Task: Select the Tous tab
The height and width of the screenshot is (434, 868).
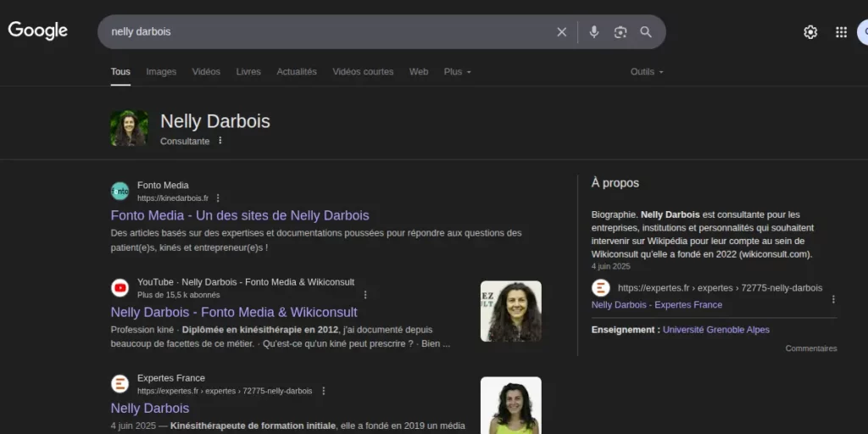Action: [x=120, y=72]
